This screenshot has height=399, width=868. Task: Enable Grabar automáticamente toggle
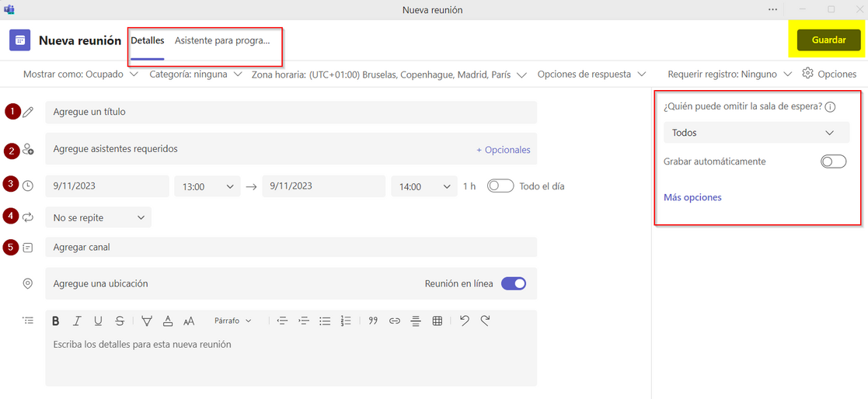point(834,161)
